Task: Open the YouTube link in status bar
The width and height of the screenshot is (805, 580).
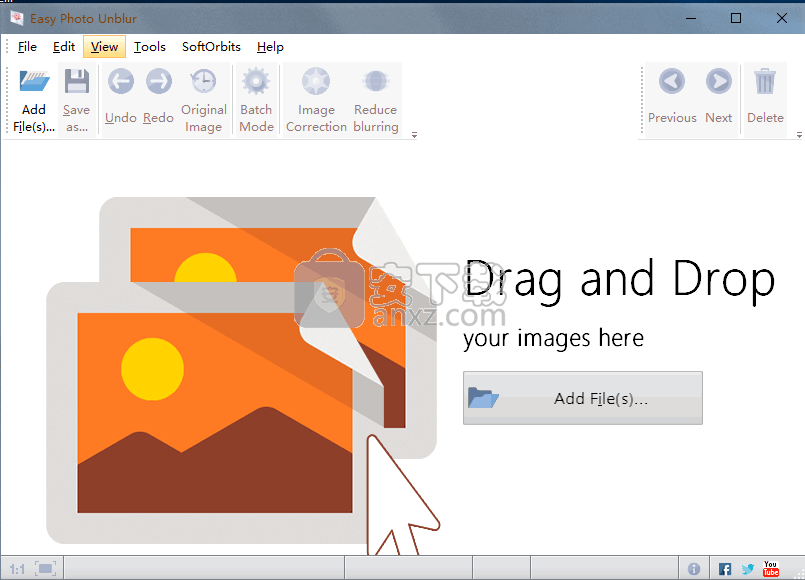Action: (x=770, y=569)
